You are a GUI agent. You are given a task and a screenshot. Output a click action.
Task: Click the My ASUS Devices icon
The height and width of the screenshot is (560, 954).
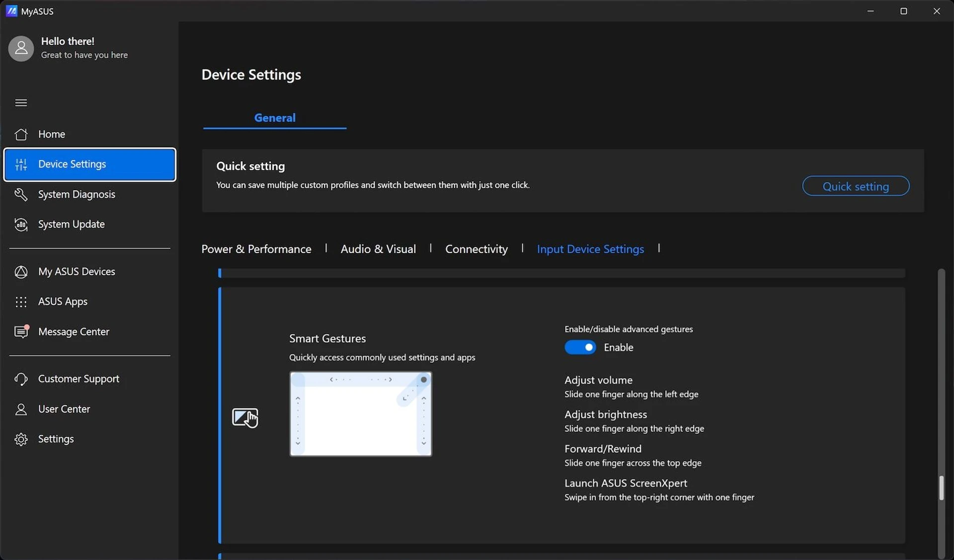click(x=21, y=272)
